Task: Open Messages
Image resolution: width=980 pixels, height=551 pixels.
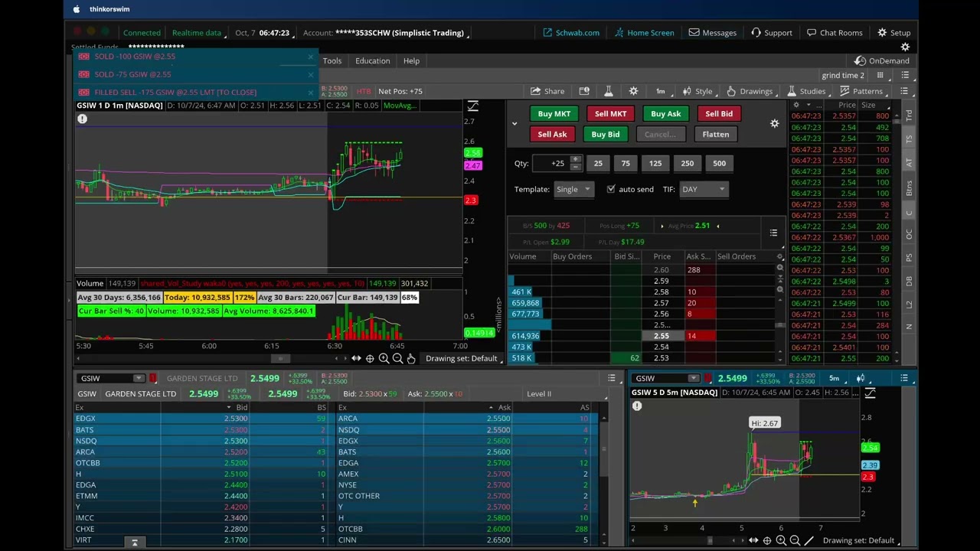Action: [x=713, y=33]
